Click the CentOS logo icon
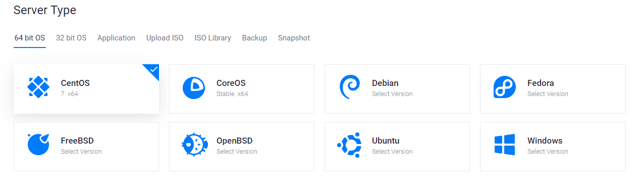Viewport: 644px width, 182px height. 38,87
